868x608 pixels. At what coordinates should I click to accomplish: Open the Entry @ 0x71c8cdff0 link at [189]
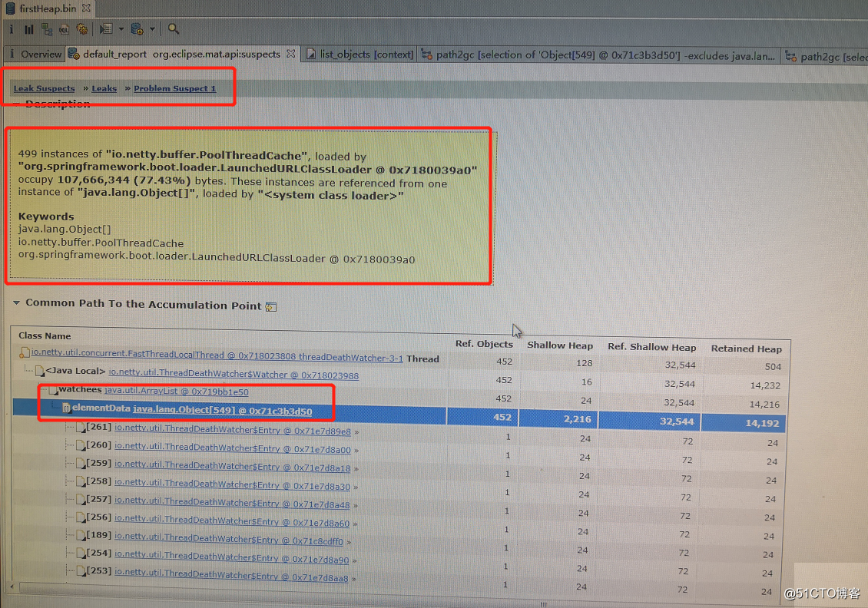[229, 539]
